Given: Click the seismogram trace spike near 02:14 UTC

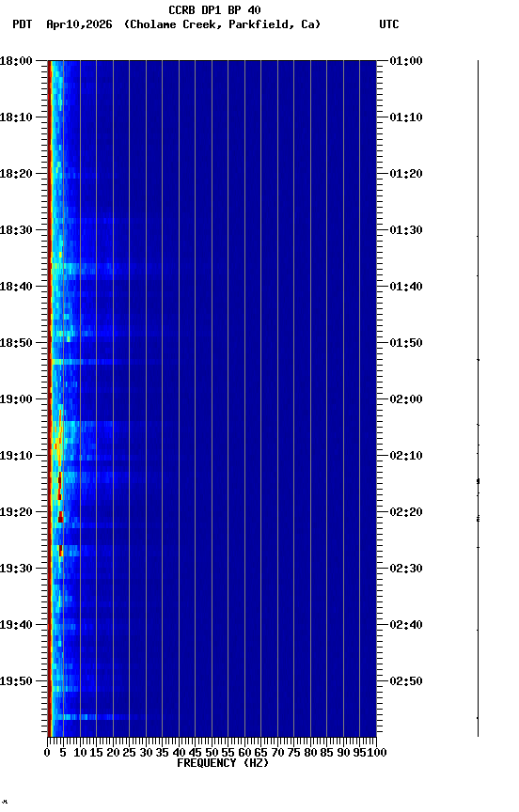Looking at the screenshot, I should tap(478, 481).
